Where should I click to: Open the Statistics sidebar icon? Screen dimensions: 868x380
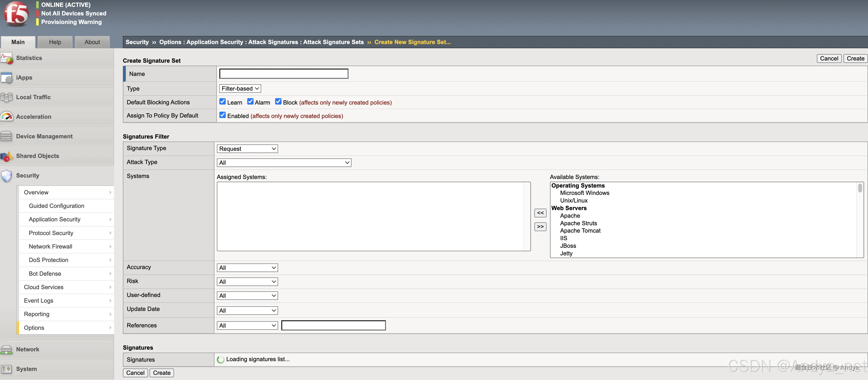7,58
